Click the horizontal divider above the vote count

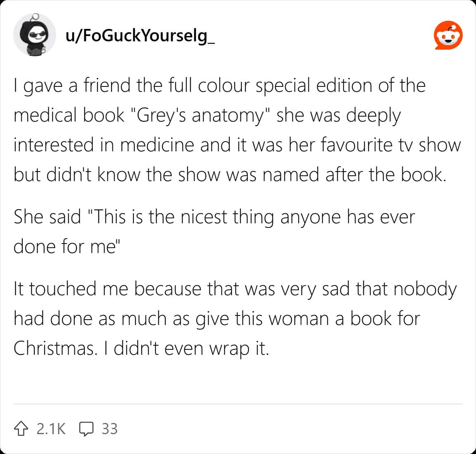tap(238, 404)
